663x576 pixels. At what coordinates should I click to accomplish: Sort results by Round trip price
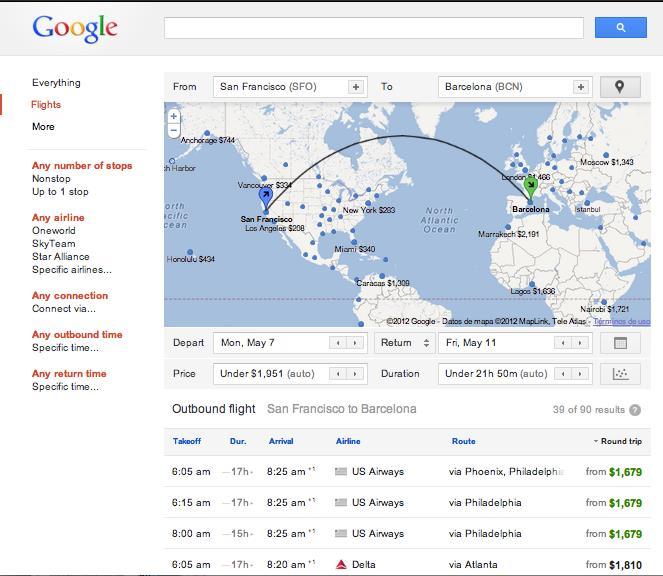pos(618,441)
